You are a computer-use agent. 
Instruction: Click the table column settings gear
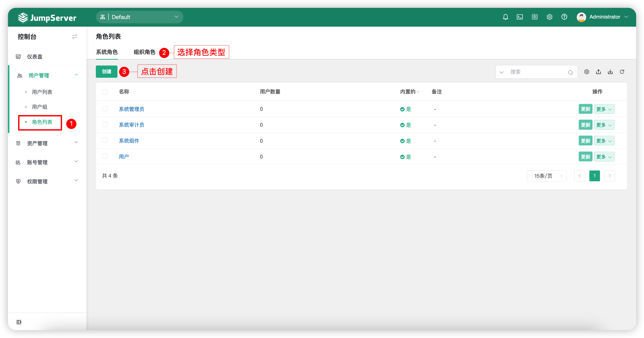587,72
